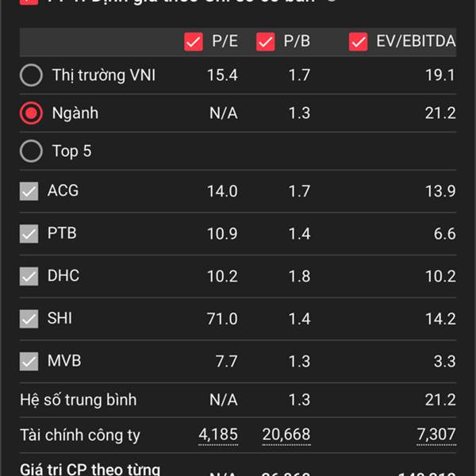Click the ACG ticker label

(x=63, y=190)
